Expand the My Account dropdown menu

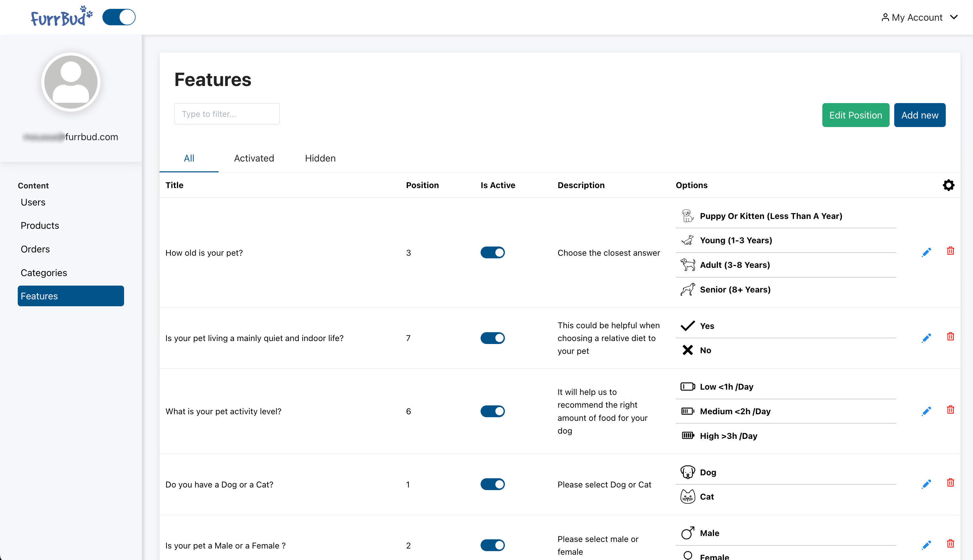coord(919,17)
